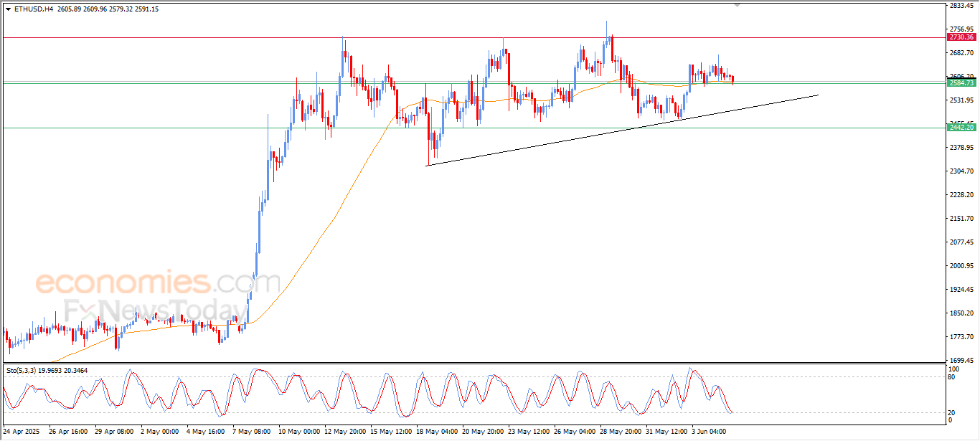
Task: Click the stochastic 80 level label
Action: click(952, 376)
